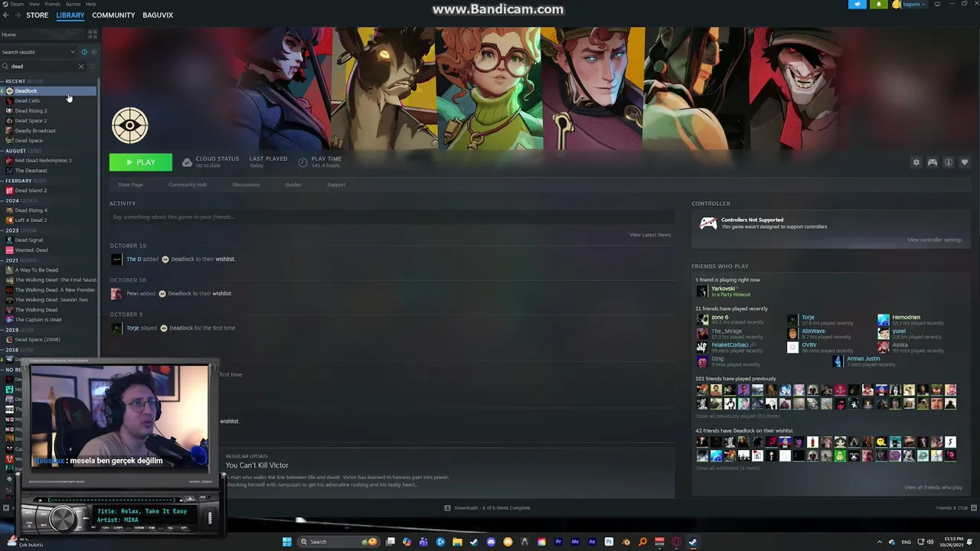Select Red Dead Redemption 2
This screenshot has width=980, height=551.
tap(44, 161)
